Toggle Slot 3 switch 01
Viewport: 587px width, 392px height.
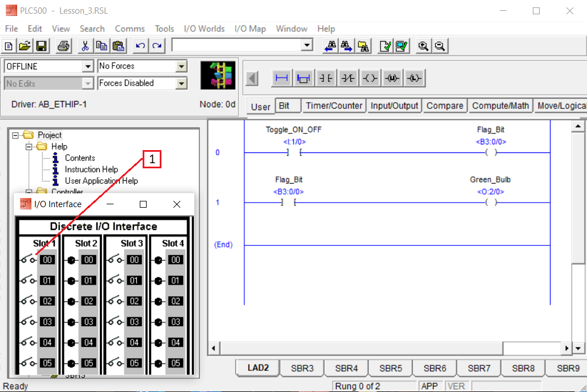[x=115, y=280]
